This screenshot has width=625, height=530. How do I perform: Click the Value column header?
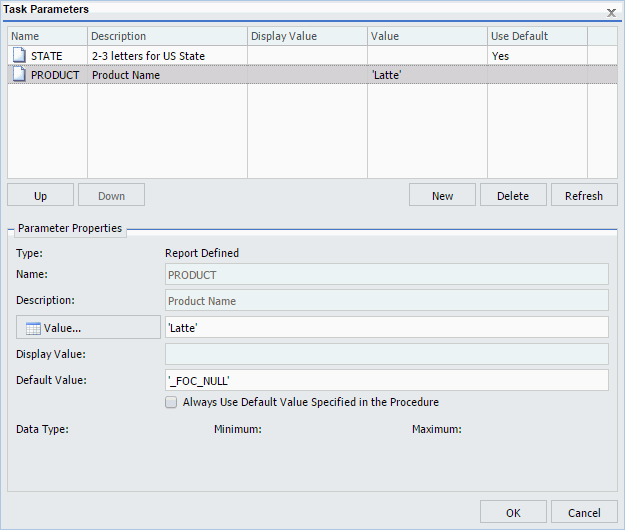[x=427, y=36]
